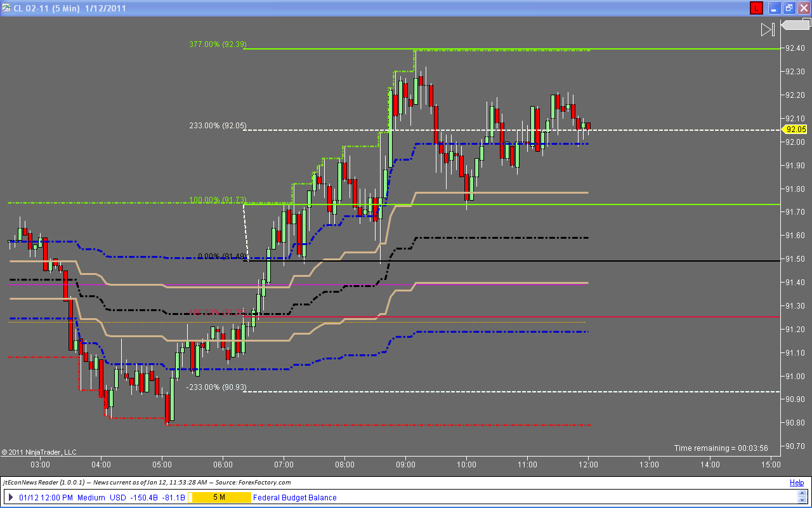Click the 12:00 time axis label
The image size is (812, 508).
(588, 464)
